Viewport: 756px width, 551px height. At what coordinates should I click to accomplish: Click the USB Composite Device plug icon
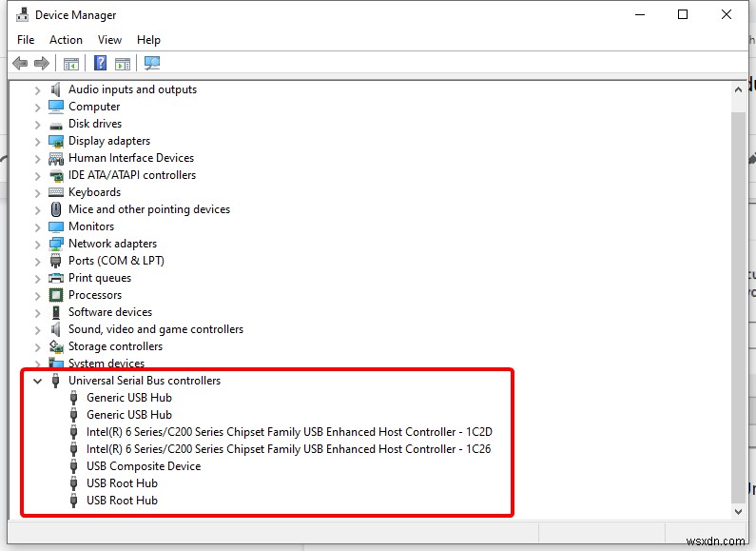[74, 466]
